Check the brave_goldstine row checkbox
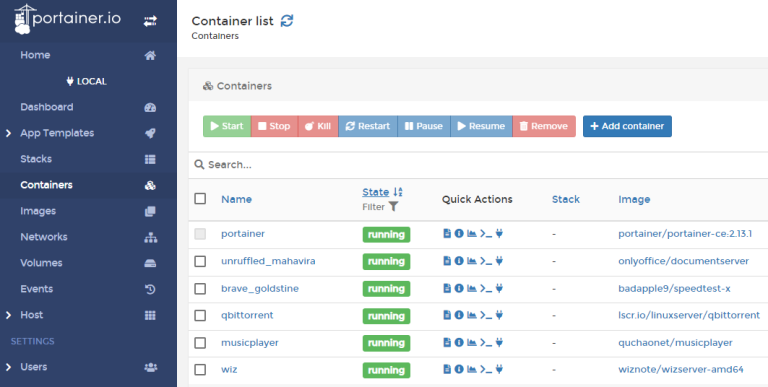 tap(200, 289)
